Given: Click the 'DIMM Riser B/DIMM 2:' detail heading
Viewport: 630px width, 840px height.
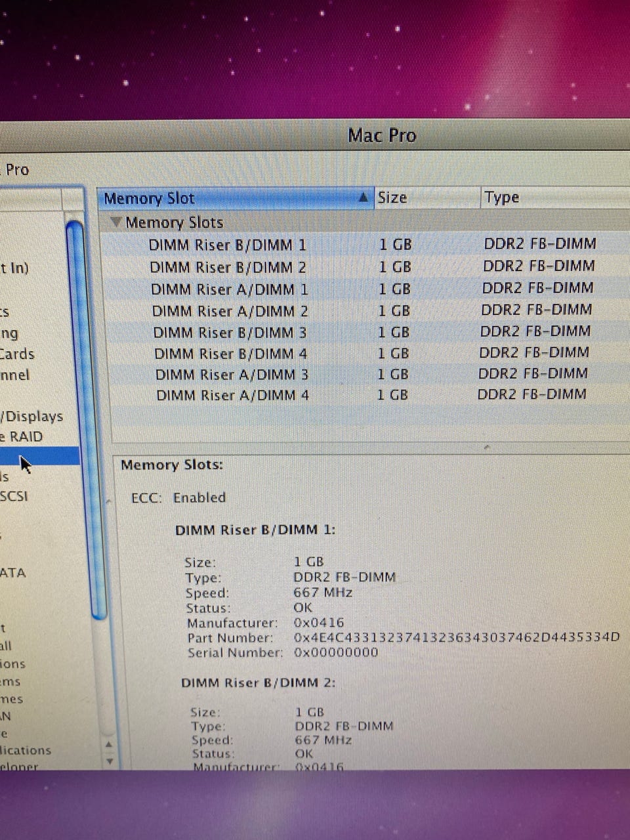Looking at the screenshot, I should [x=258, y=682].
